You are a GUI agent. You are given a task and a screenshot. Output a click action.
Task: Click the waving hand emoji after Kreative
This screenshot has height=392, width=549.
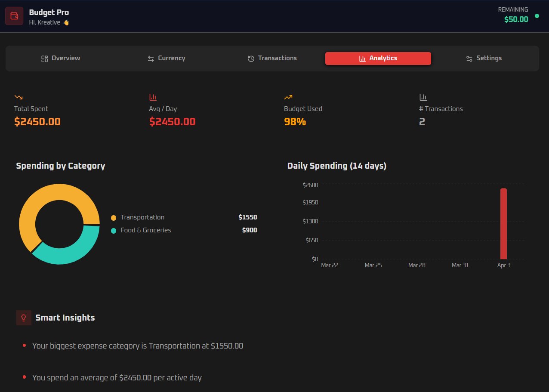[x=66, y=22]
